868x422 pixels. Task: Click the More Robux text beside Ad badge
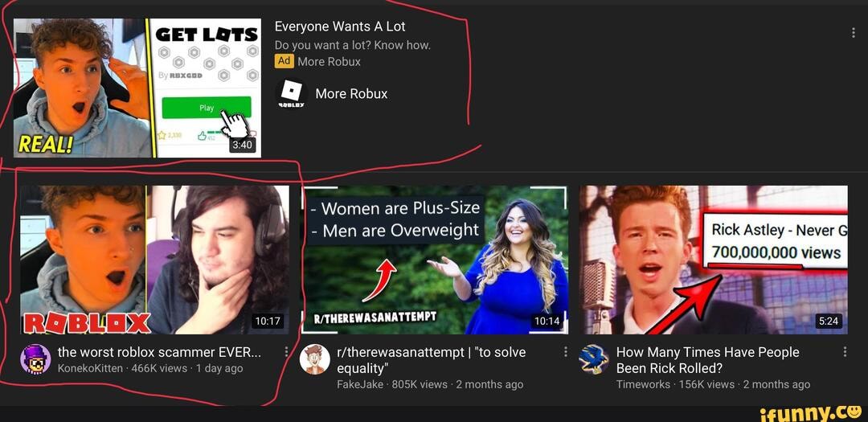point(329,61)
